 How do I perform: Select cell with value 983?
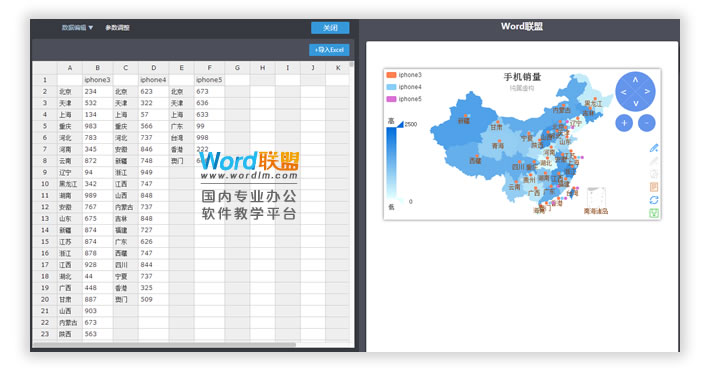pos(97,126)
